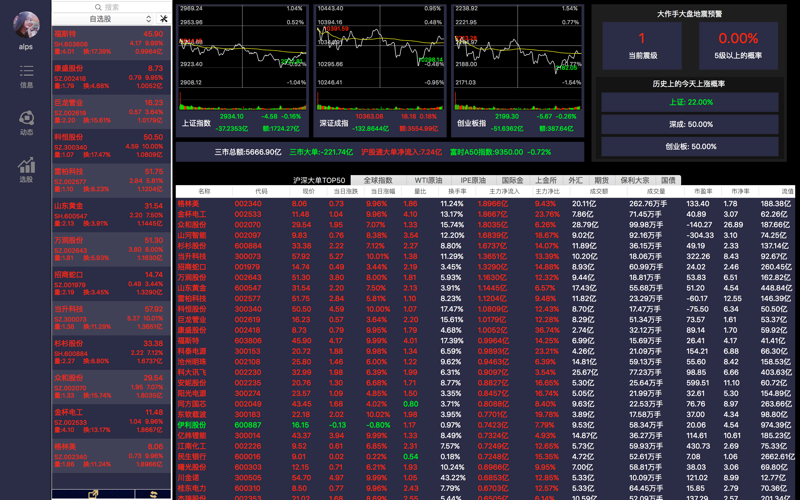This screenshot has height=500, width=800.
Task: Switch to the 全球指数 tab
Action: [x=378, y=180]
